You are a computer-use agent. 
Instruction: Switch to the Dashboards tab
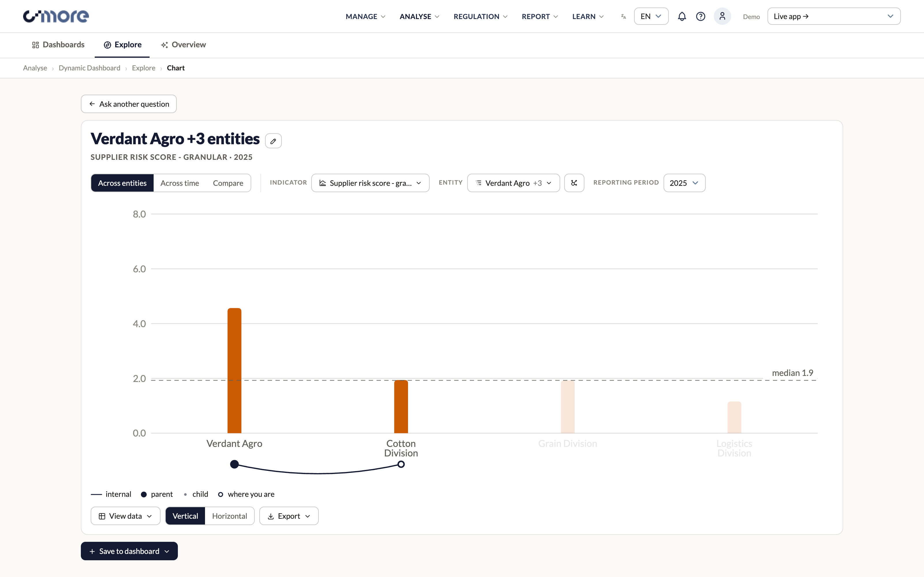coord(58,45)
